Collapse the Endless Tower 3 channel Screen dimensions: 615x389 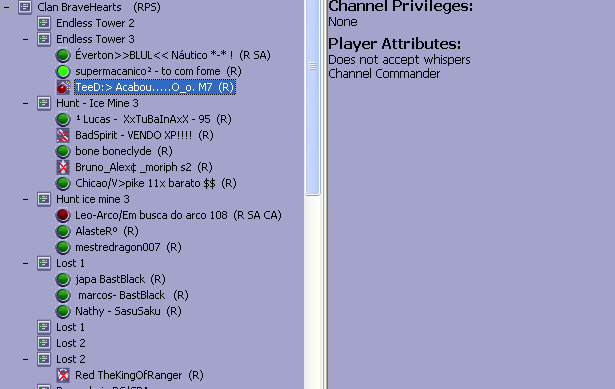(25, 39)
